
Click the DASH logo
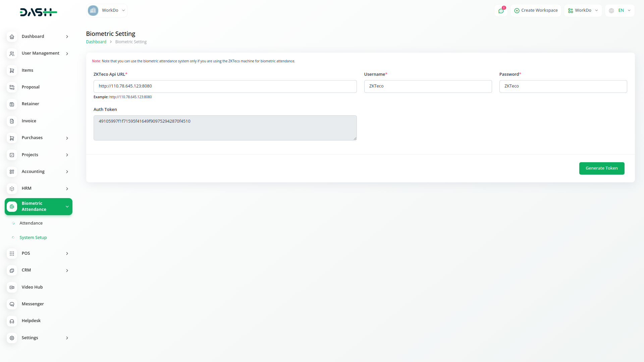click(x=38, y=12)
